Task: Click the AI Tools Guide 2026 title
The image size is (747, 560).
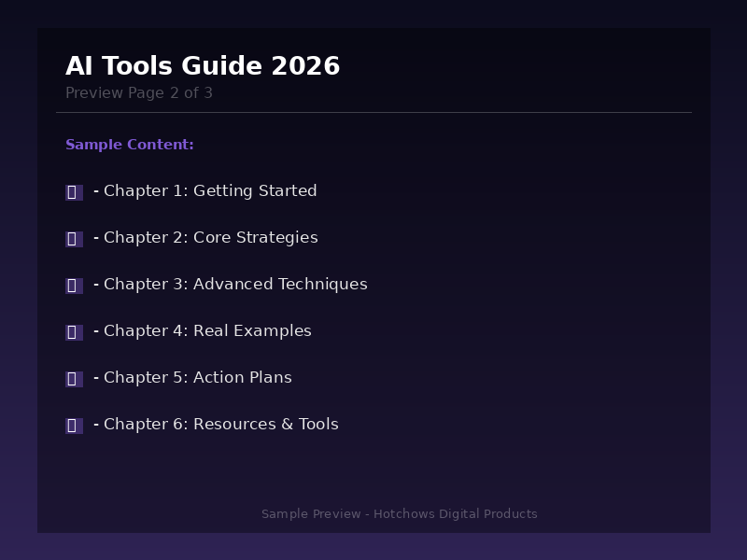Action: (203, 66)
